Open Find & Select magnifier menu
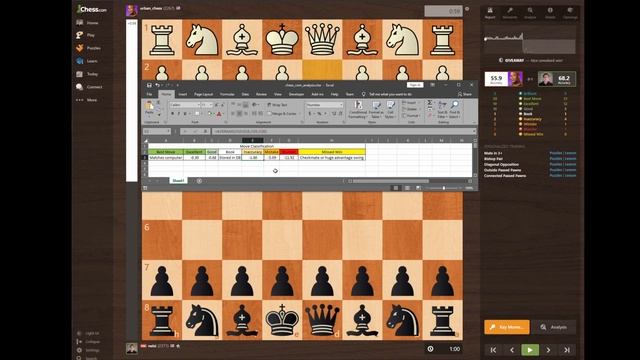This screenshot has height=360, width=640. 454,109
